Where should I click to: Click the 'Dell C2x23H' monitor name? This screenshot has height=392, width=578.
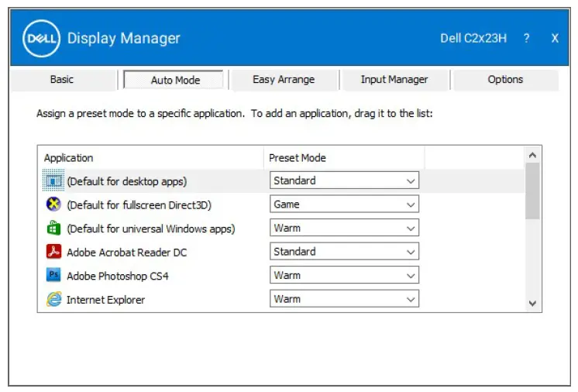pyautogui.click(x=473, y=38)
